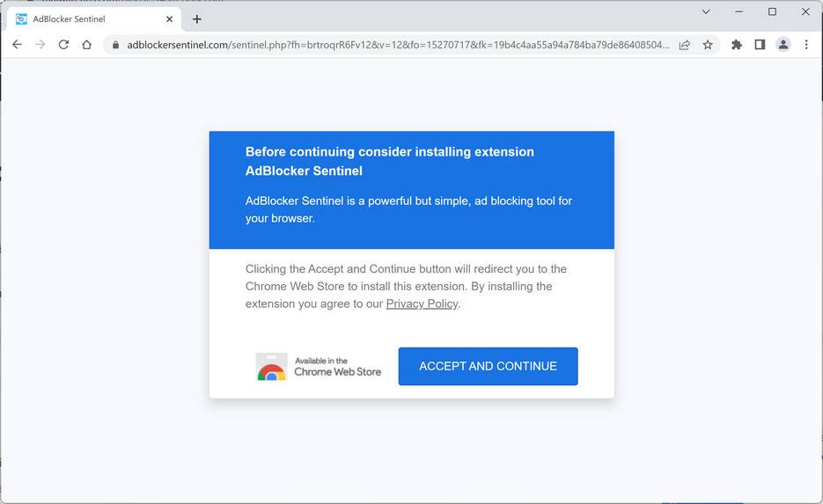The width and height of the screenshot is (823, 504).
Task: Toggle the browser side panel
Action: pos(760,45)
